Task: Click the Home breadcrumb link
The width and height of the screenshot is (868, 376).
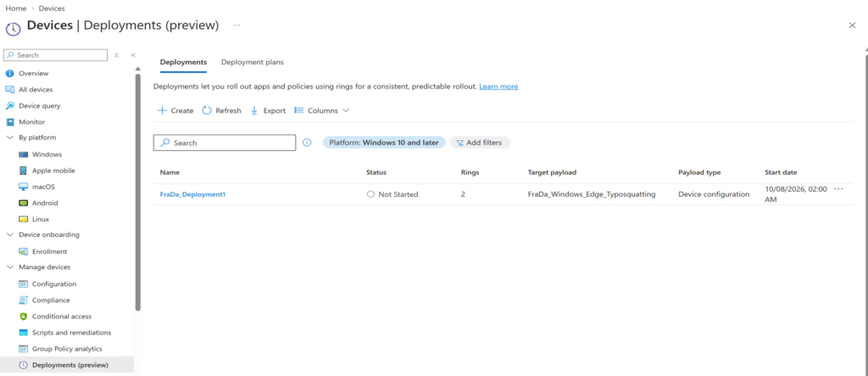Action: click(x=15, y=8)
